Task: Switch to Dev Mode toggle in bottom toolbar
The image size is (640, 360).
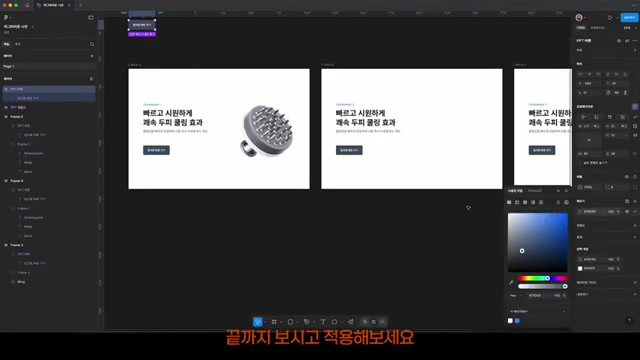Action: [x=382, y=322]
